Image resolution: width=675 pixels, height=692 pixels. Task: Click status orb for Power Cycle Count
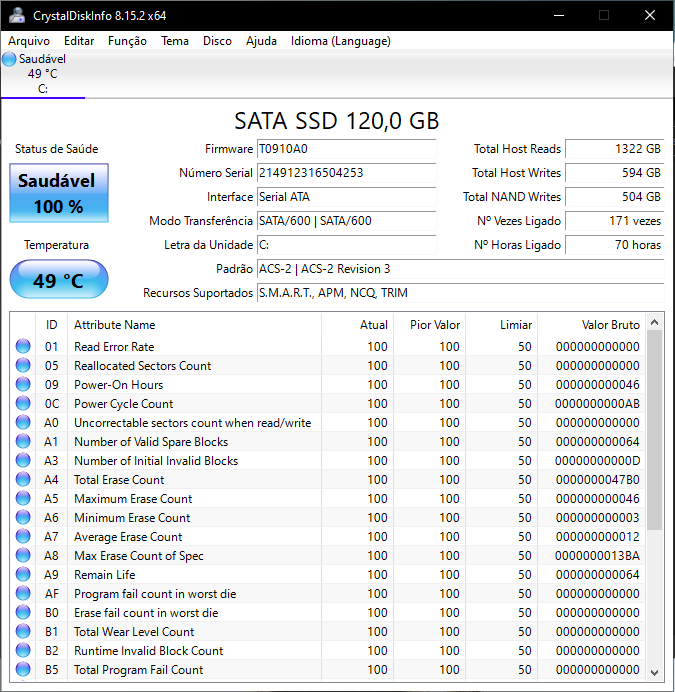(x=23, y=403)
